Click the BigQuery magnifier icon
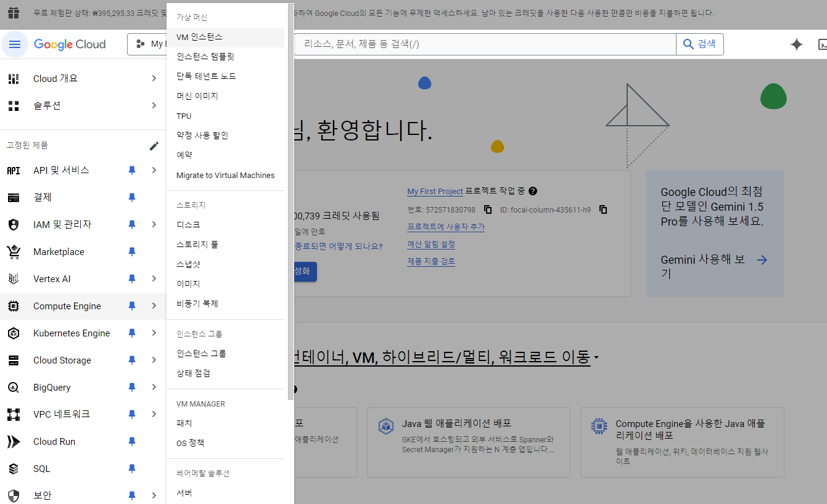Image resolution: width=827 pixels, height=504 pixels. click(x=14, y=388)
